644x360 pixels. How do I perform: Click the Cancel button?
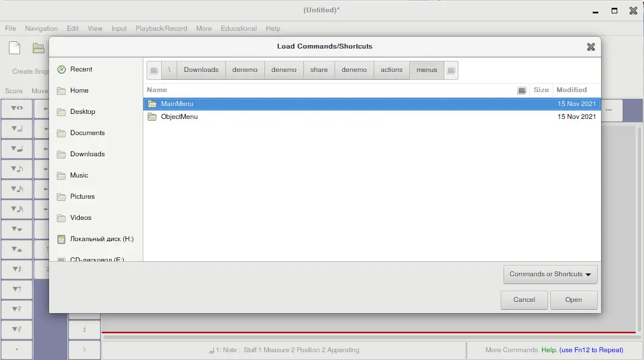pyautogui.click(x=524, y=300)
